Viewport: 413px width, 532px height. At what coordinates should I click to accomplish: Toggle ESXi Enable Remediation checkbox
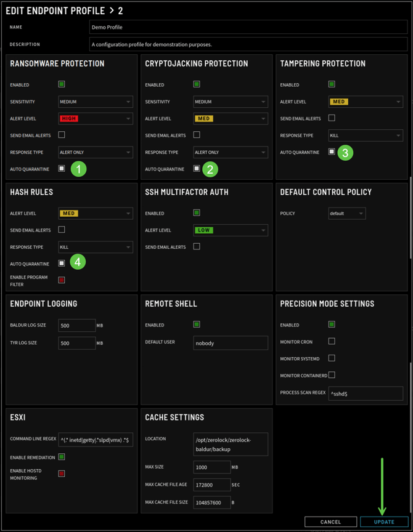coord(62,457)
